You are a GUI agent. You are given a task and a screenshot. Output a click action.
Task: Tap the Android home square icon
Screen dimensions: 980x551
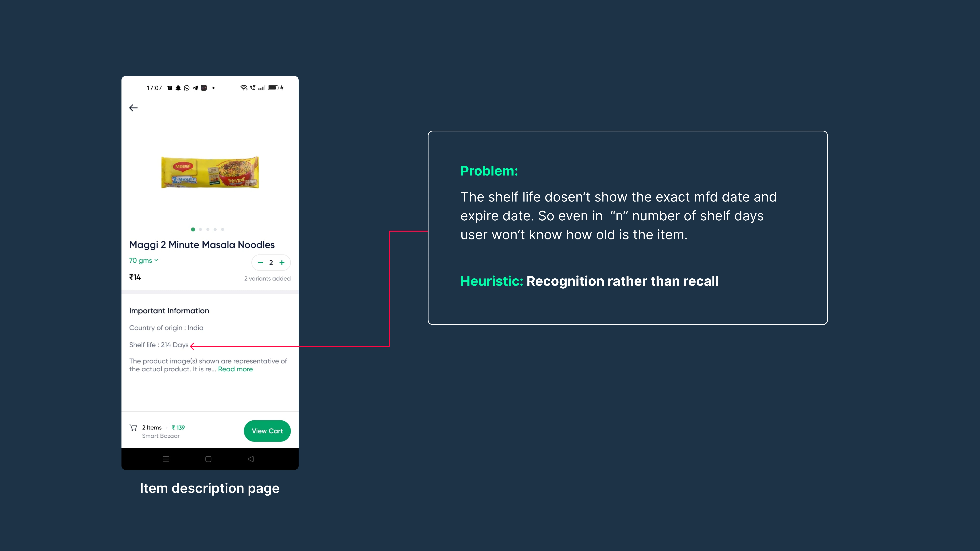click(x=208, y=459)
